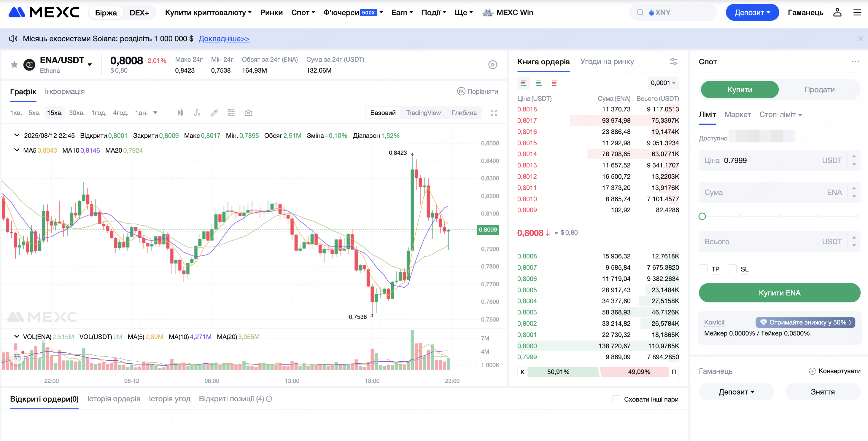
Task: Click the Порівняти compare button
Action: (x=477, y=92)
